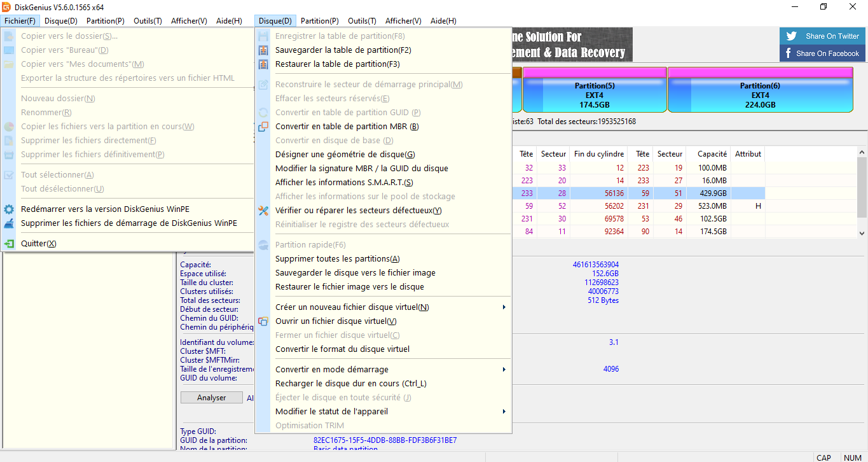This screenshot has width=868, height=462.
Task: Click the gear icon for Redémarrer vers WinPE
Action: [x=9, y=209]
